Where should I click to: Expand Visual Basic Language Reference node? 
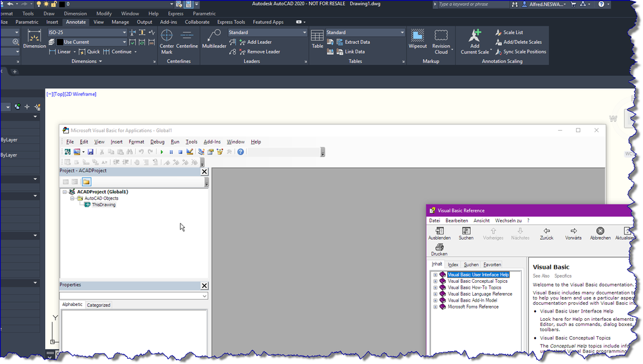[x=436, y=294]
